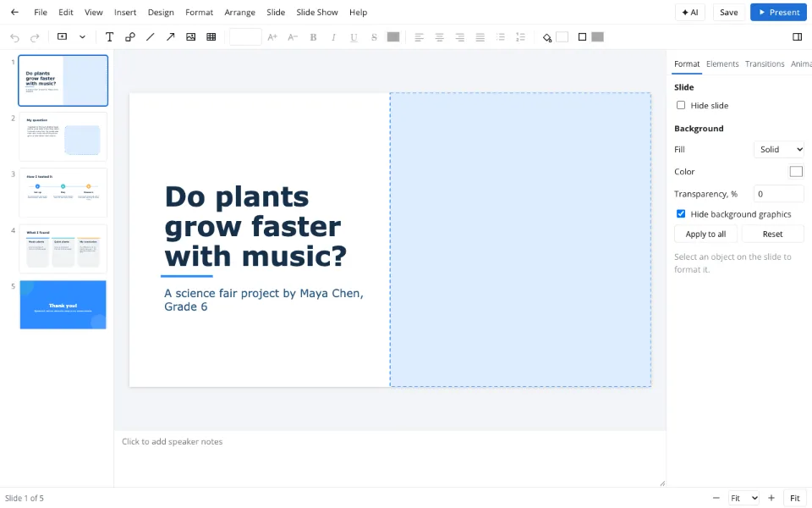
Task: Open the Format menu
Action: click(x=200, y=12)
